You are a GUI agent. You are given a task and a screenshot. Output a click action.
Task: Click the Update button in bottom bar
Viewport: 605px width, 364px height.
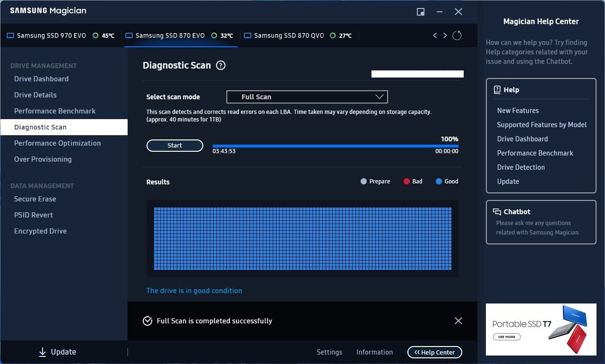pos(57,352)
